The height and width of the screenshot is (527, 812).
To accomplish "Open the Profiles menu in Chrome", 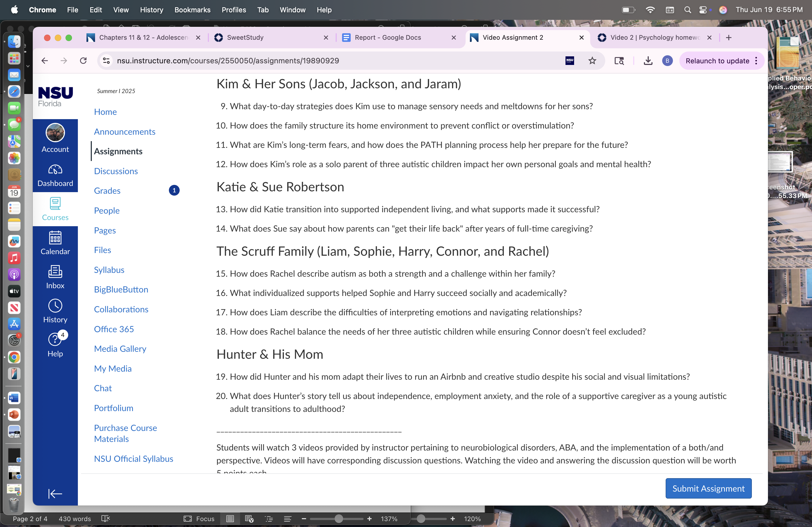I will (234, 10).
